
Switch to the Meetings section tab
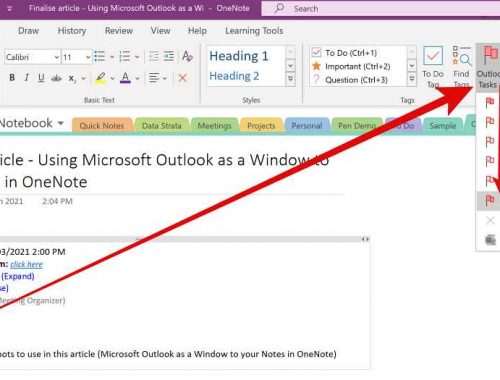click(214, 126)
